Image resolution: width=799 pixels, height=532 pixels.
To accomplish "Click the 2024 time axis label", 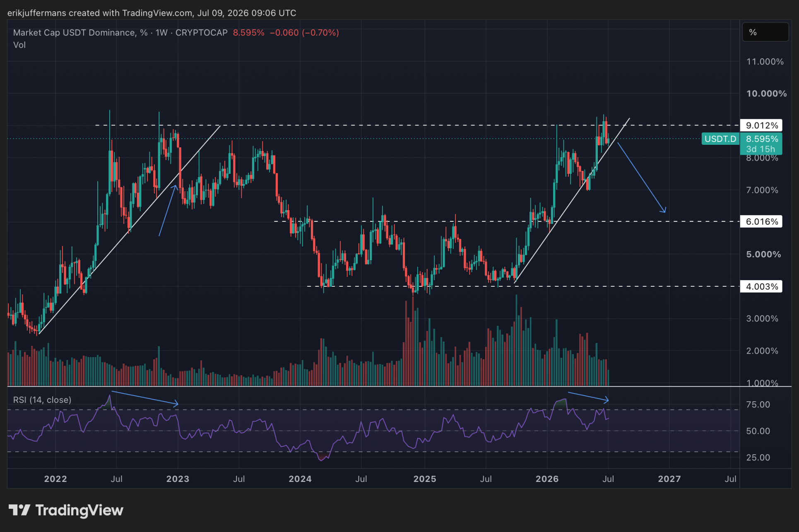I will coord(300,479).
